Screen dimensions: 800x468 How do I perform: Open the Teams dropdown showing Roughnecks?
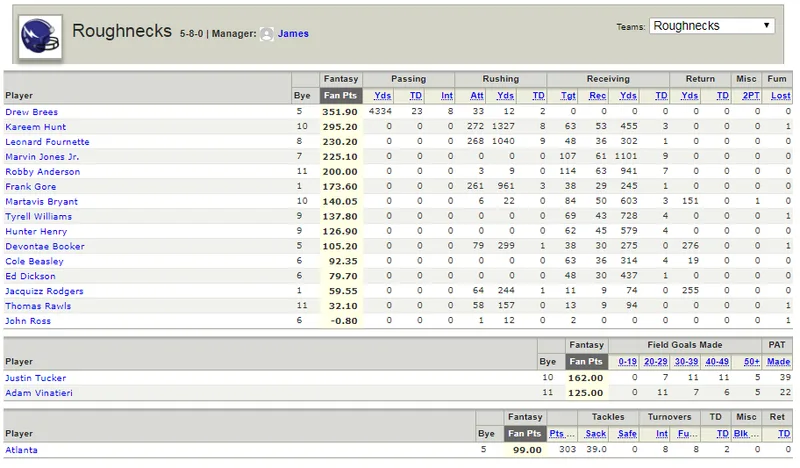[x=712, y=26]
